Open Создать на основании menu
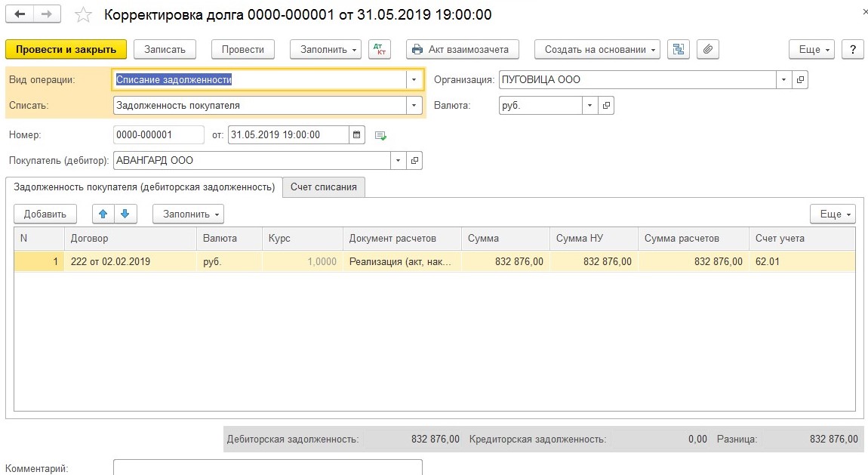This screenshot has width=868, height=475. pos(597,49)
